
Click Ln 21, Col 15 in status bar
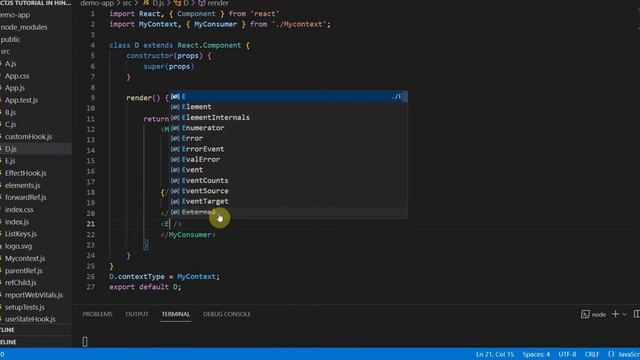point(495,354)
